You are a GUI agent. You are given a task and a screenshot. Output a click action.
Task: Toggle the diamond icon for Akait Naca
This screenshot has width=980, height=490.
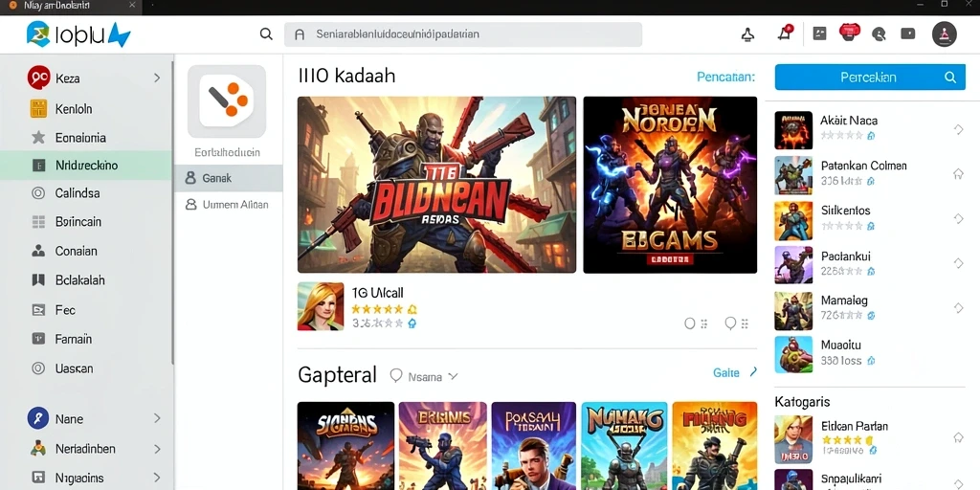[958, 129]
